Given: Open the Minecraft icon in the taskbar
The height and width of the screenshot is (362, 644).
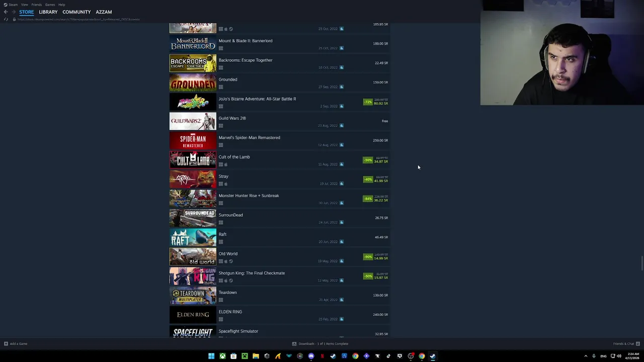Looking at the screenshot, I should 245,356.
